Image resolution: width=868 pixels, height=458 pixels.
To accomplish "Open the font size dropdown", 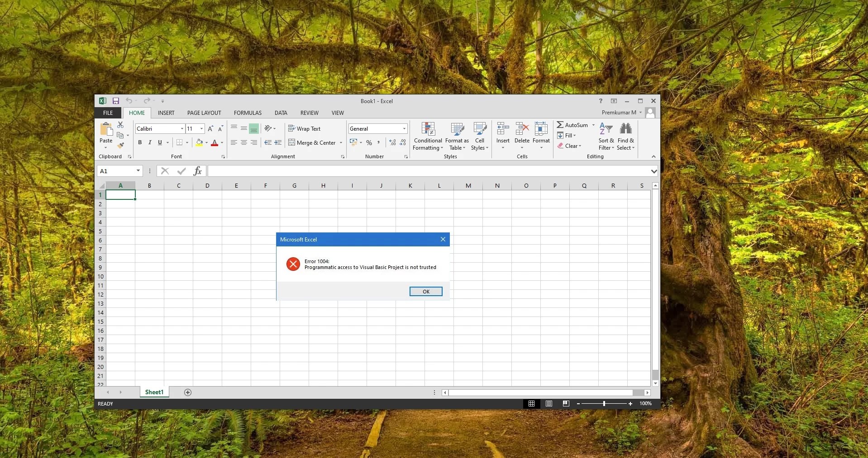I will click(x=201, y=129).
